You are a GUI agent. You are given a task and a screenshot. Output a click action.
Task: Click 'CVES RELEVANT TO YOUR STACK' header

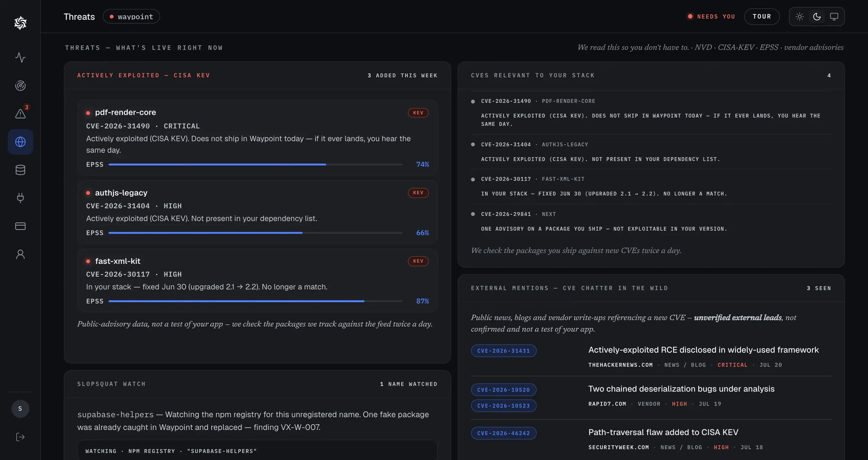533,76
